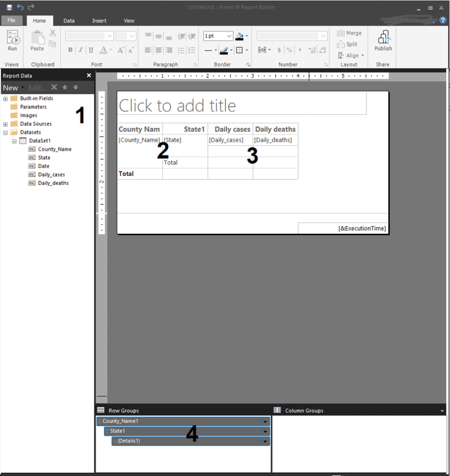450x476 pixels.
Task: Align text to vertical middle
Action: [x=158, y=36]
